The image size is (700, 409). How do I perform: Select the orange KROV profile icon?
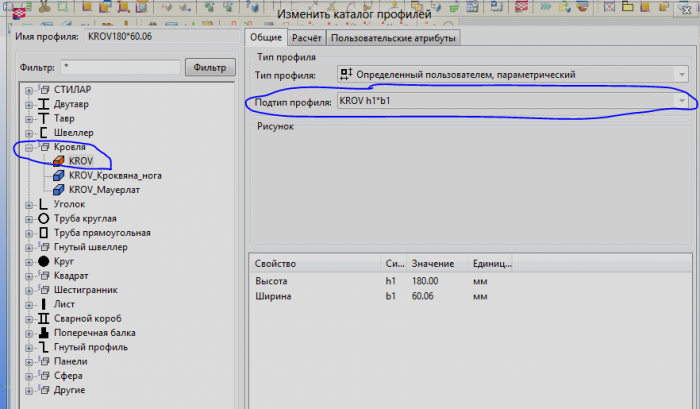tap(58, 161)
